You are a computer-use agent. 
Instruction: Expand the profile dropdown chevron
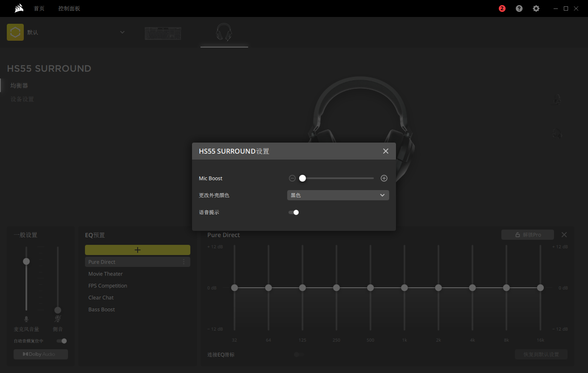click(x=122, y=32)
